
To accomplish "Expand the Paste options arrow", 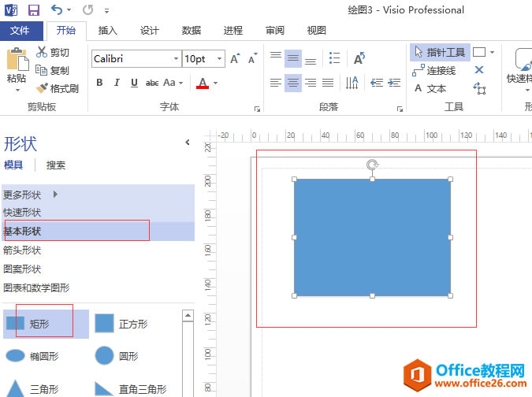I will [17, 90].
